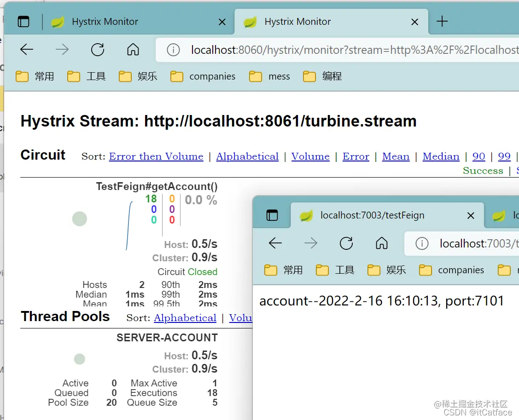This screenshot has width=519, height=420.
Task: Go back in the testFeign window
Action: tap(275, 243)
